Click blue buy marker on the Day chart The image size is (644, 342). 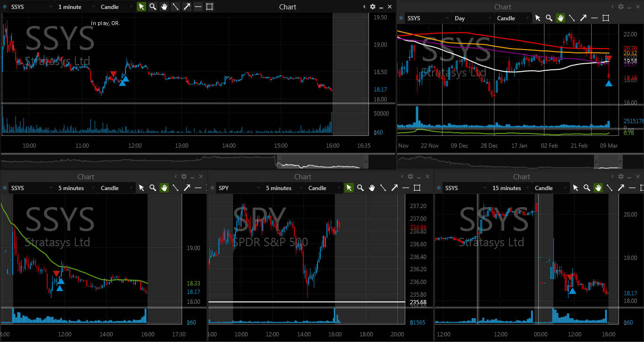pos(609,83)
